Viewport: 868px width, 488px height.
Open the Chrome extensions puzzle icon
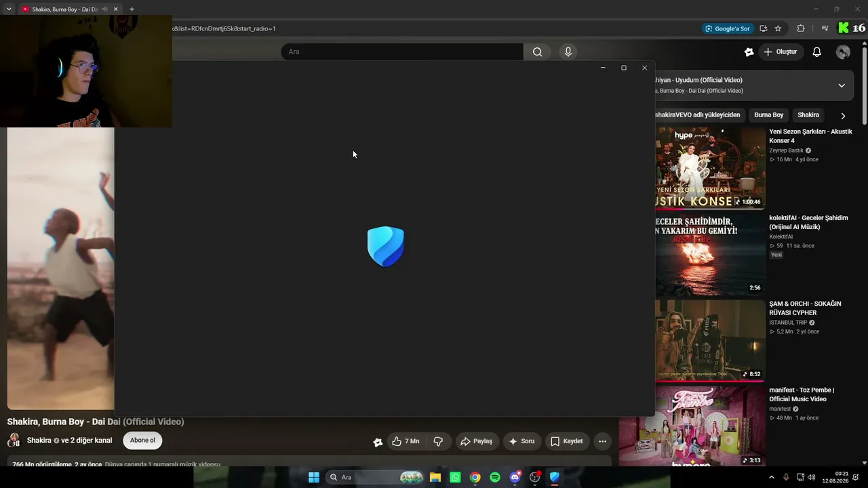[x=801, y=28]
